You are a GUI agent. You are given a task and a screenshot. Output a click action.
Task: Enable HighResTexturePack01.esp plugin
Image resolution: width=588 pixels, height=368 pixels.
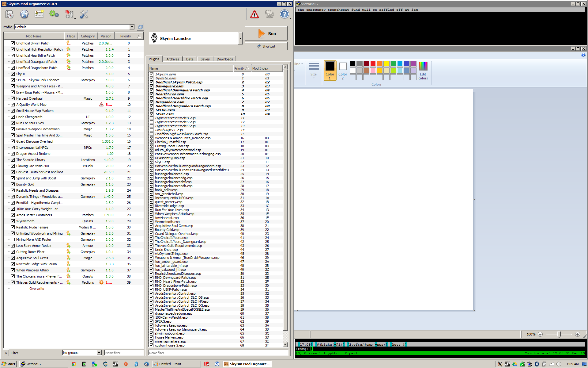coord(152,118)
